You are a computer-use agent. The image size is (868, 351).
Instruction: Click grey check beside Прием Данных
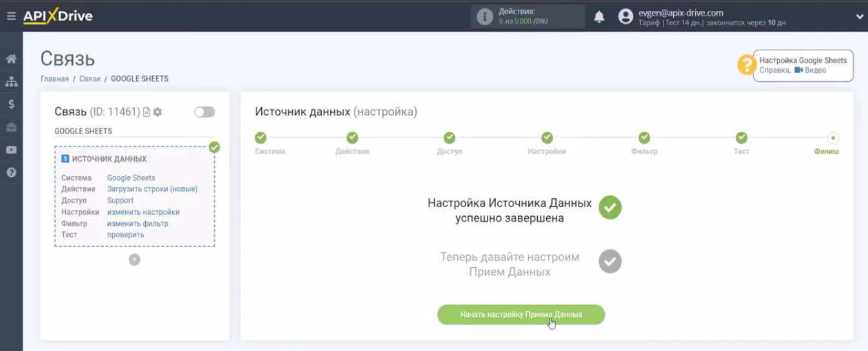610,261
